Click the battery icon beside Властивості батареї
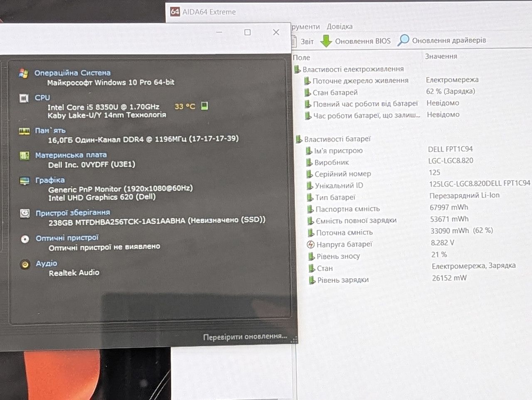This screenshot has width=532, height=400. (299, 139)
